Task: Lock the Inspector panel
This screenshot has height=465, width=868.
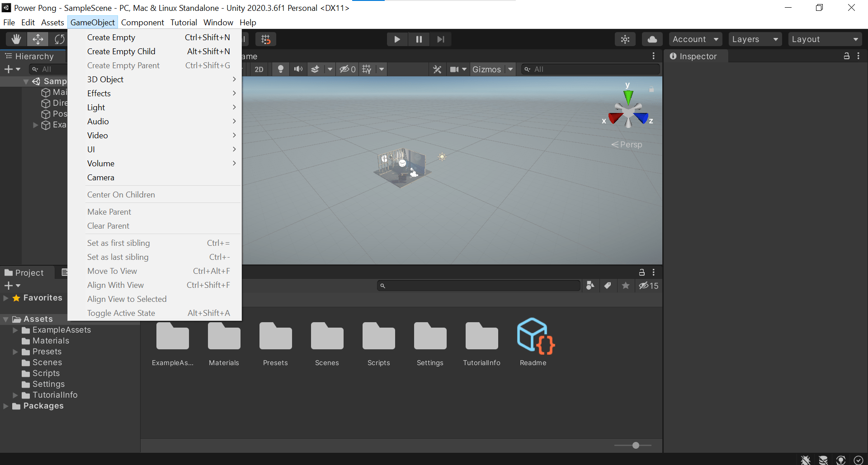Action: tap(846, 56)
